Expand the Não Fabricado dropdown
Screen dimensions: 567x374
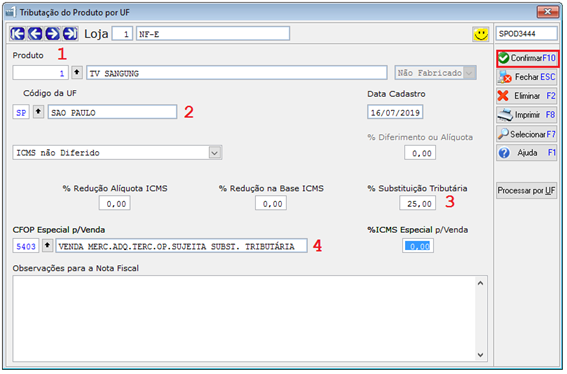pyautogui.click(x=469, y=73)
